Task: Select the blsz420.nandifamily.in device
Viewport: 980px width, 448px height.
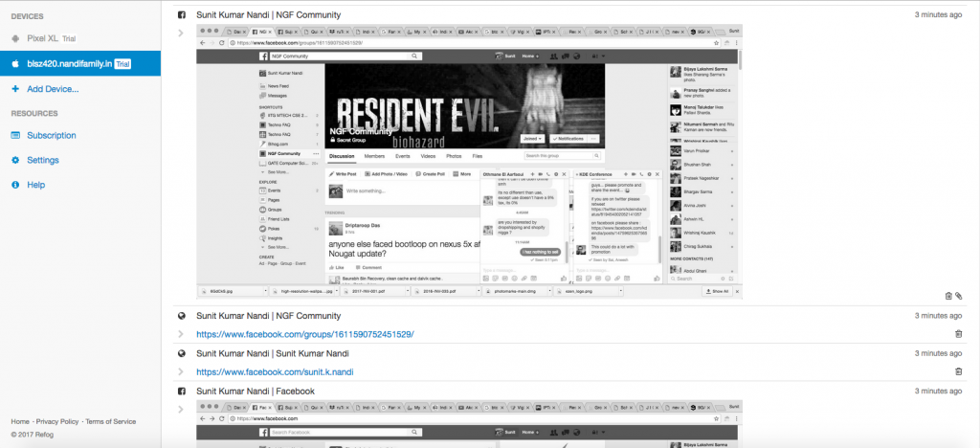Action: (80, 64)
